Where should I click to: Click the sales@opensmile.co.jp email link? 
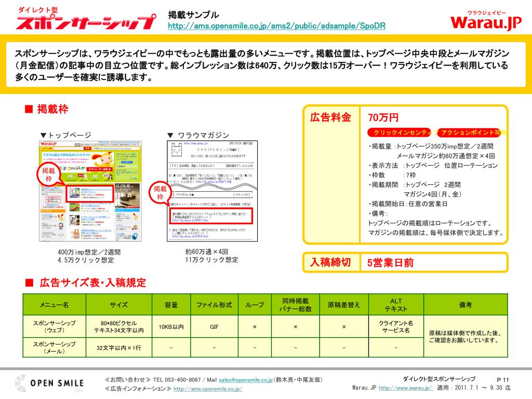click(245, 380)
